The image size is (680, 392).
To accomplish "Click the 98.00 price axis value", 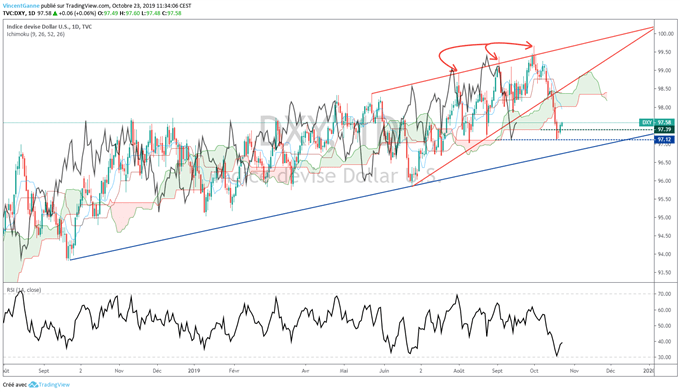I will 665,108.
